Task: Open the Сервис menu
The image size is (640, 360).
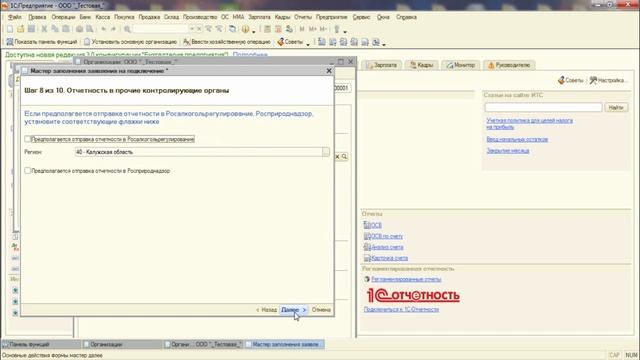Action: (361, 17)
